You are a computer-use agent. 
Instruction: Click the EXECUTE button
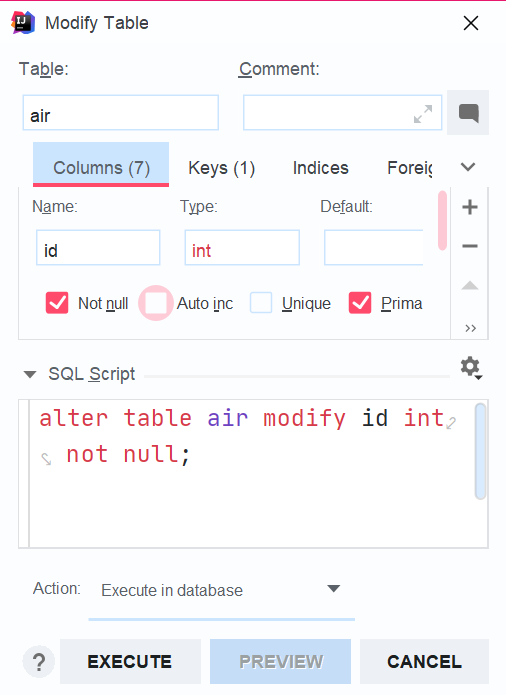[130, 661]
